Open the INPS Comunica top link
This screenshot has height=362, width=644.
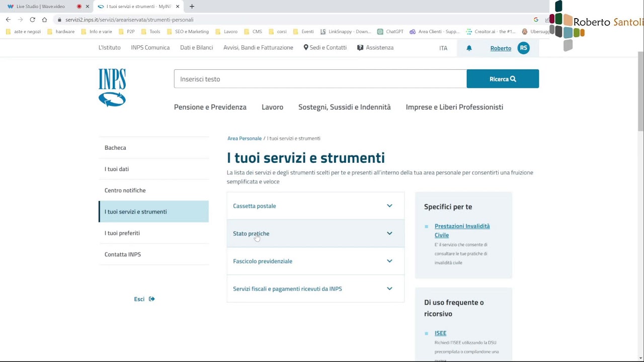pyautogui.click(x=150, y=48)
